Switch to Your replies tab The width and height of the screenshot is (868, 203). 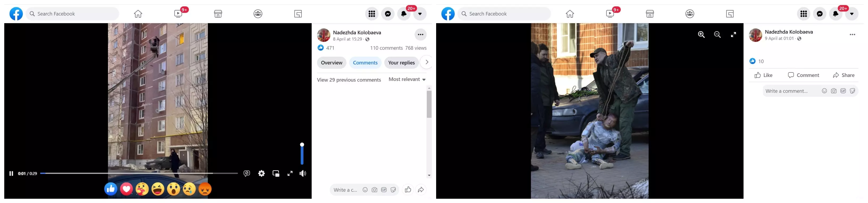401,63
